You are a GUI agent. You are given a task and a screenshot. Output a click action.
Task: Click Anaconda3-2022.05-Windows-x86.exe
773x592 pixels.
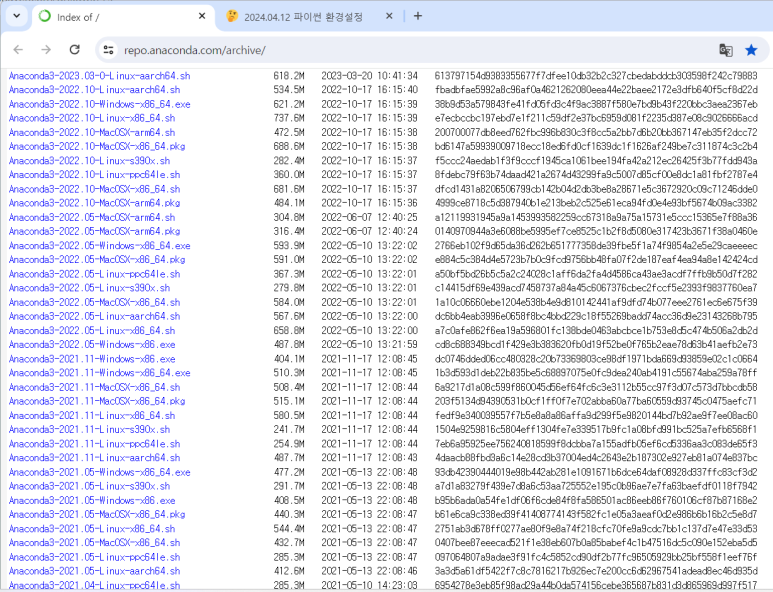tap(92, 345)
